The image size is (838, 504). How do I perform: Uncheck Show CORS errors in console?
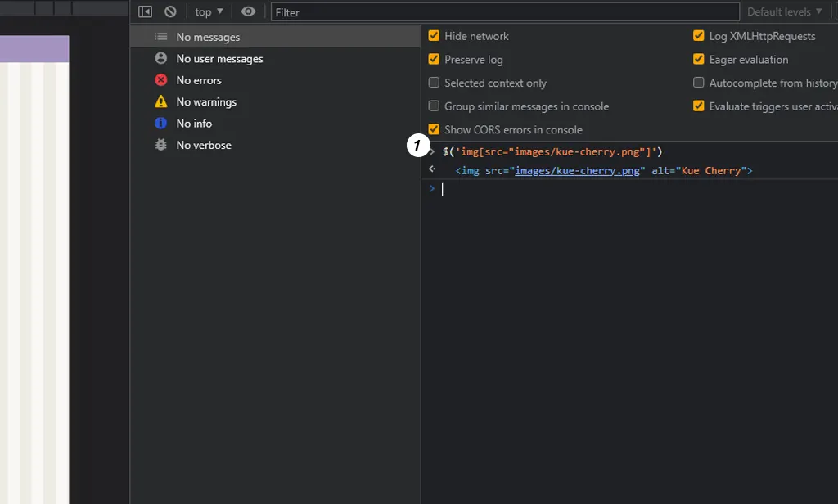434,129
